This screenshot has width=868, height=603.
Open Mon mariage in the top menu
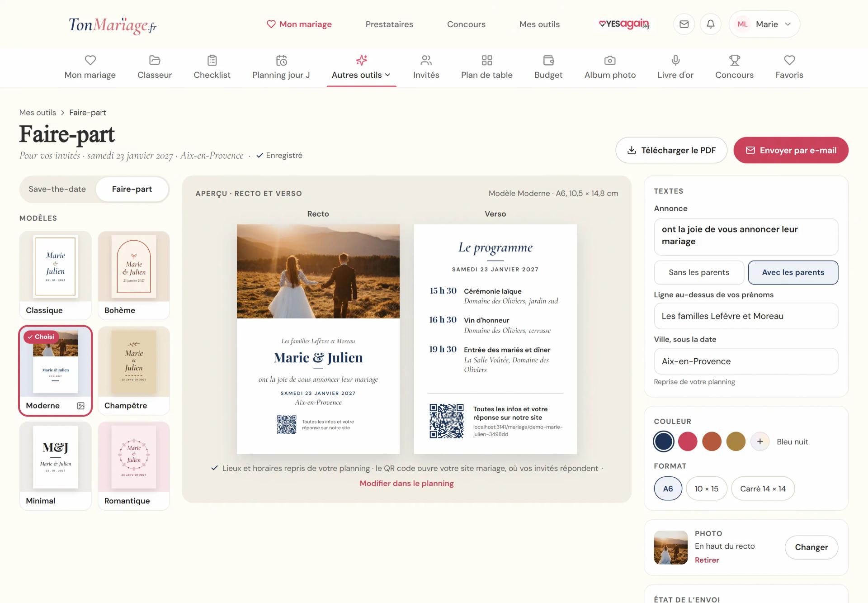point(299,24)
